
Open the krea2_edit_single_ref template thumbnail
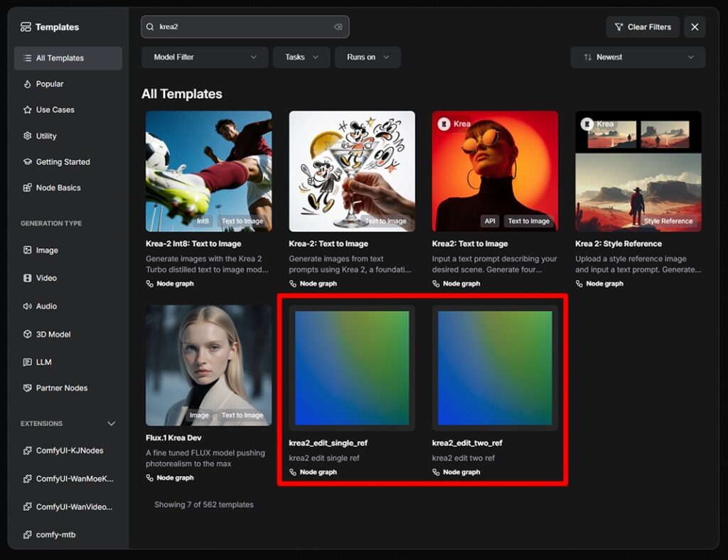tap(352, 368)
